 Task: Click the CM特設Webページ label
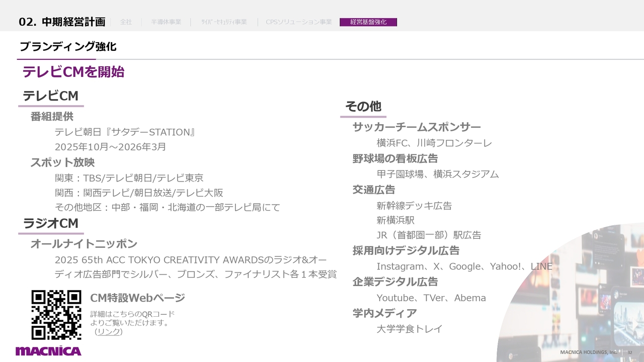click(137, 298)
